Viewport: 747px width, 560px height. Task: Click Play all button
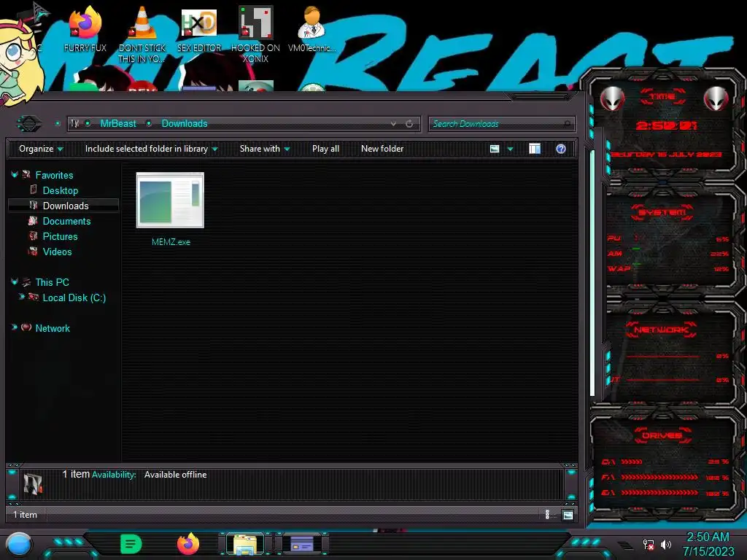tap(325, 149)
